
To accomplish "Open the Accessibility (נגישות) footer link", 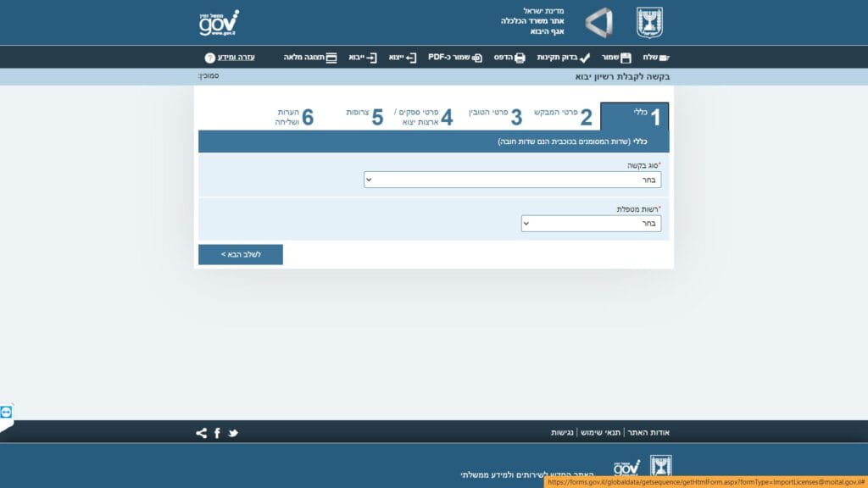I will [x=562, y=433].
